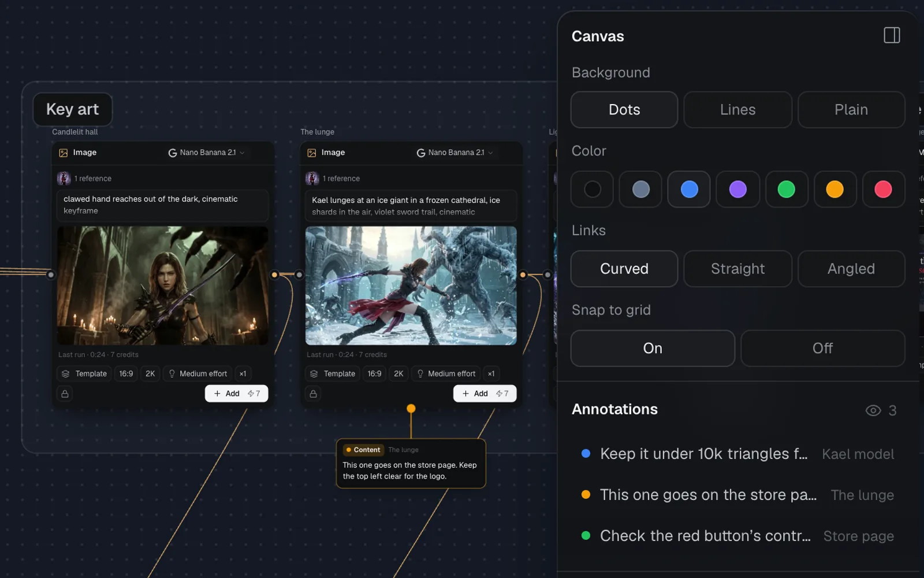Screen dimensions: 924x578
Task: Turn snap to grid Off
Action: [823, 349]
